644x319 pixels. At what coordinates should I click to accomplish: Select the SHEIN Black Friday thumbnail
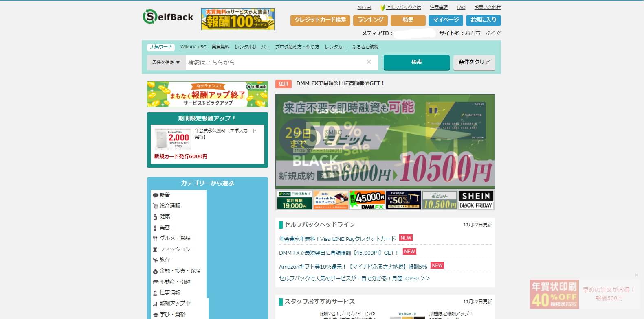476,200
